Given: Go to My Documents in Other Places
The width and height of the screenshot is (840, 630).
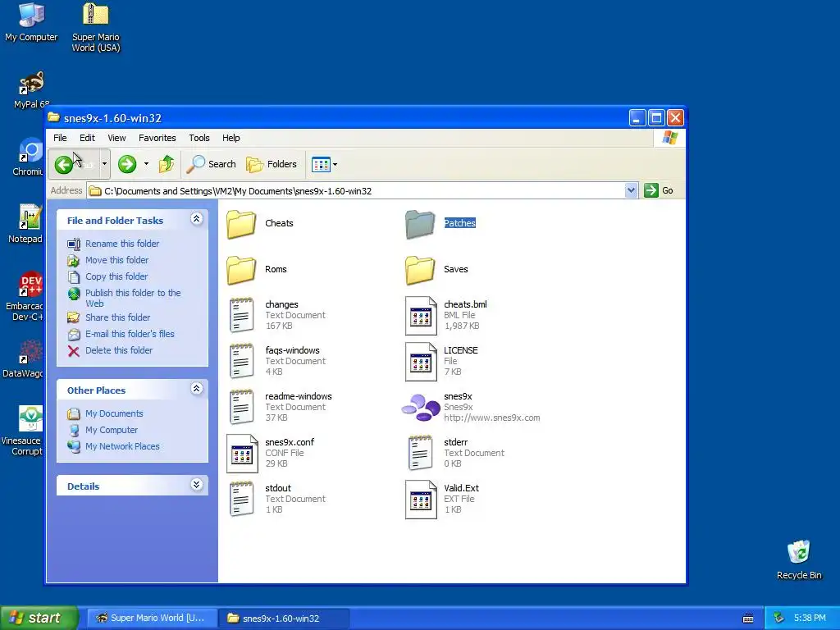Looking at the screenshot, I should [114, 413].
